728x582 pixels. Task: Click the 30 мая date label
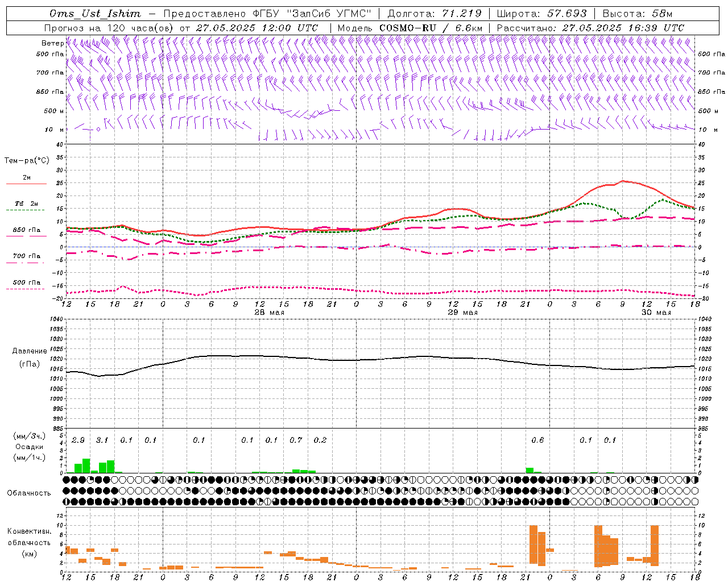click(x=656, y=313)
